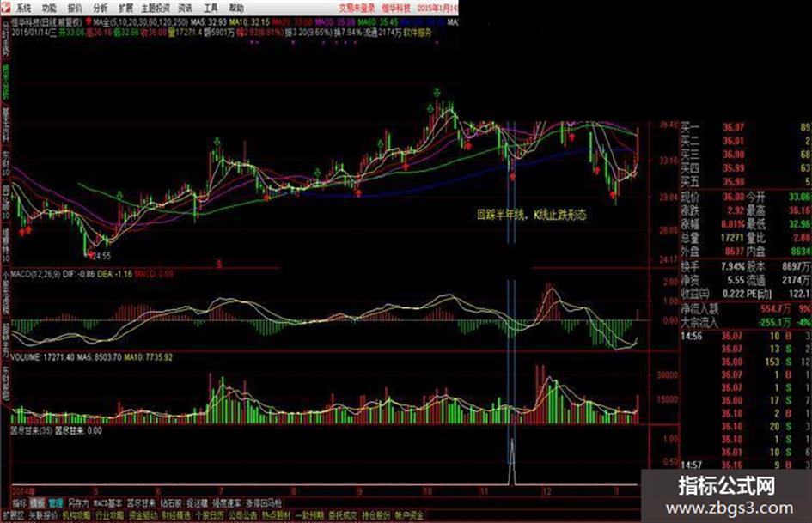The width and height of the screenshot is (812, 523).
Task: Open the 功能 menu
Action: point(49,8)
